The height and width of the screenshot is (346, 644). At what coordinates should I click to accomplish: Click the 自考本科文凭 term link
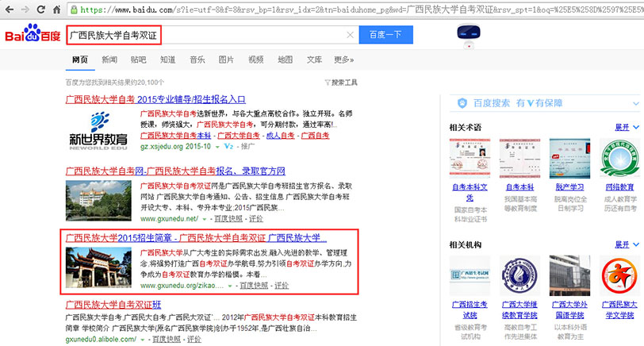(x=470, y=192)
